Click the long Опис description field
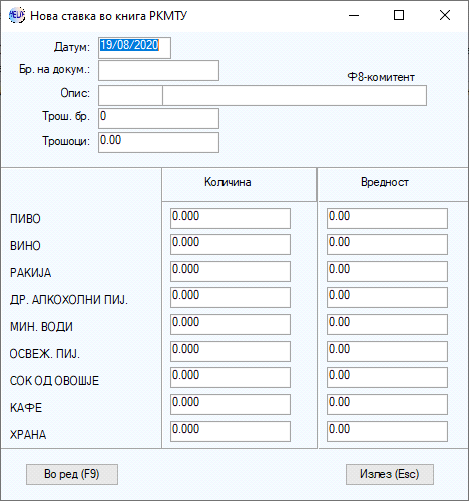Screen dimensions: 469x501 coord(294,96)
